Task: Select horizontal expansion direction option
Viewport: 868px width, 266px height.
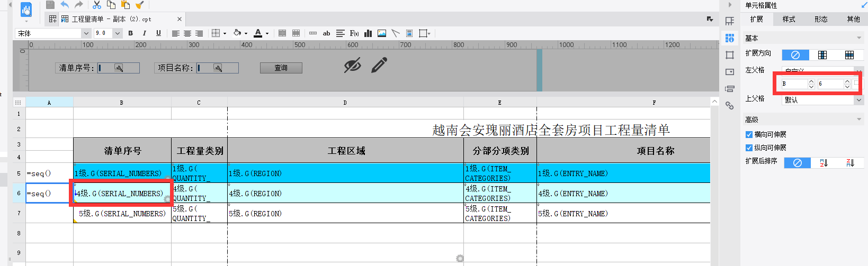Action: point(849,55)
